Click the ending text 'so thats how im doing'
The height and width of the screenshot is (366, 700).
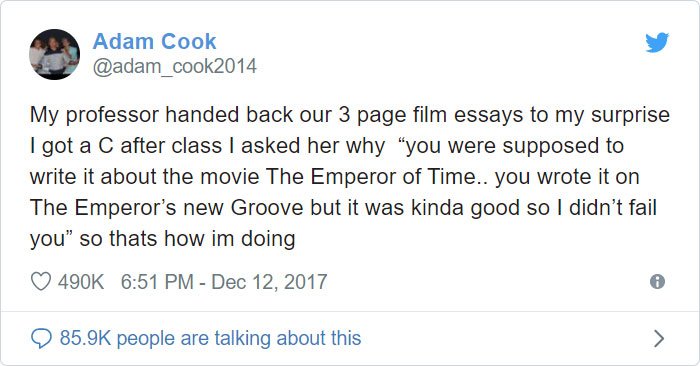click(x=188, y=238)
